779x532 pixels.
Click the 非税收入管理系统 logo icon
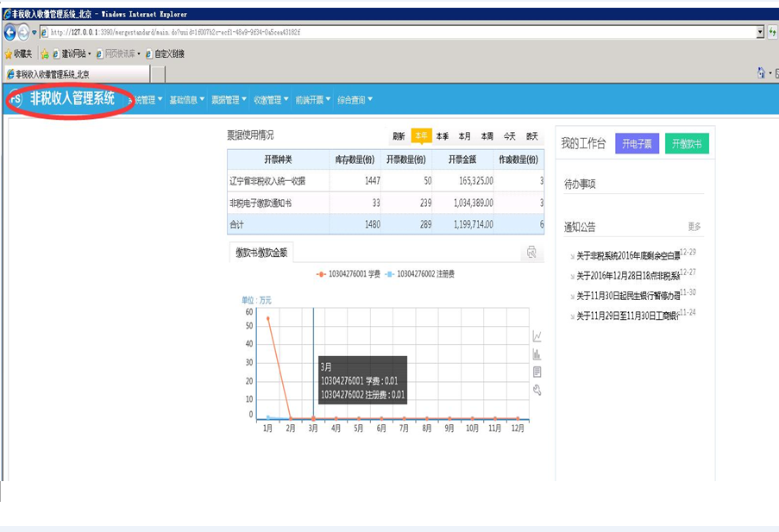point(16,99)
